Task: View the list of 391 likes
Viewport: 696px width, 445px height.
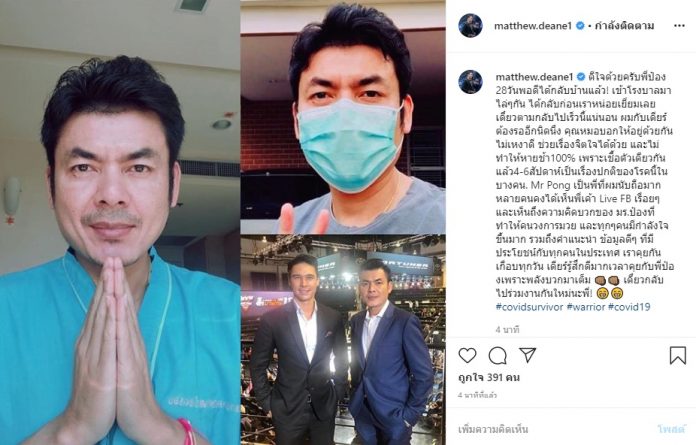Action: point(489,378)
